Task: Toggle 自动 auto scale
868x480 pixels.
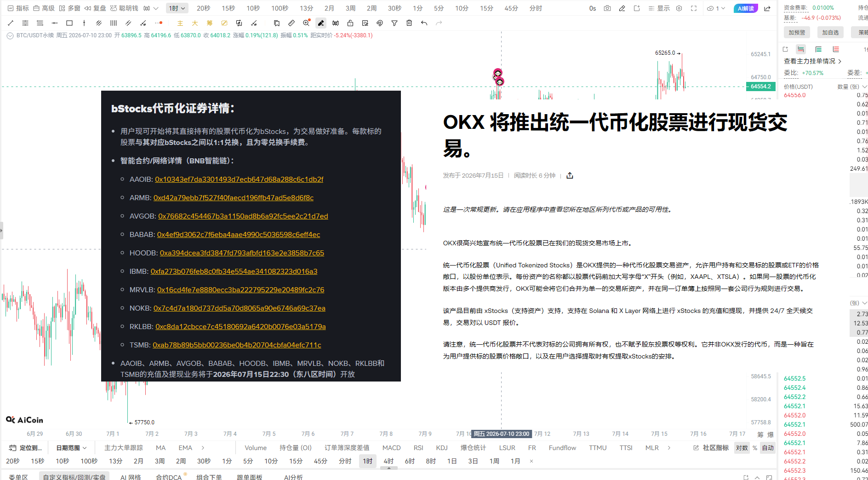Action: (x=768, y=448)
